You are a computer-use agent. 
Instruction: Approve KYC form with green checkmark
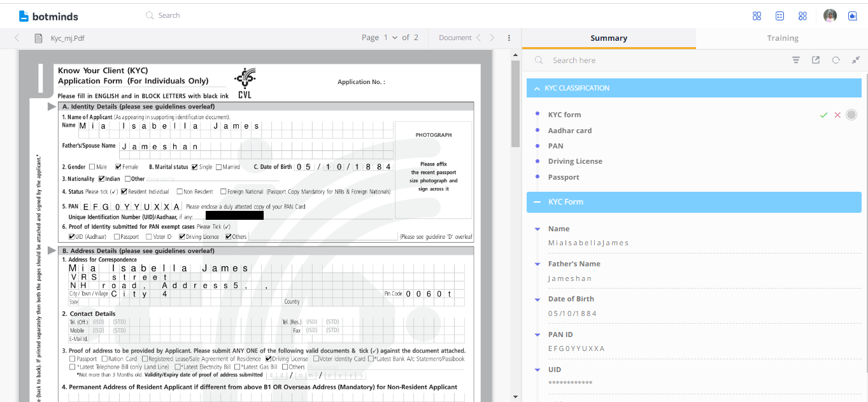pos(823,115)
